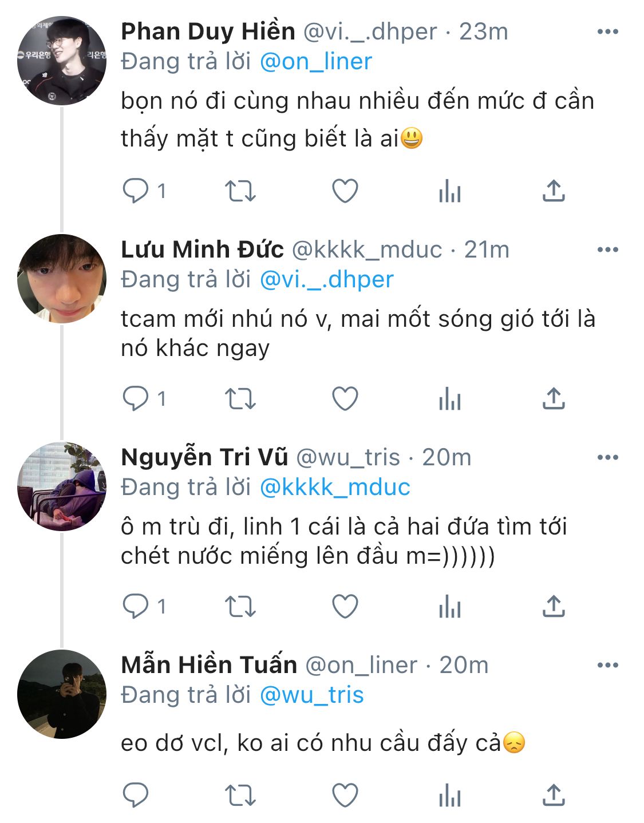Reply to Nguyễn Tri Vũ's tweet

tap(136, 607)
